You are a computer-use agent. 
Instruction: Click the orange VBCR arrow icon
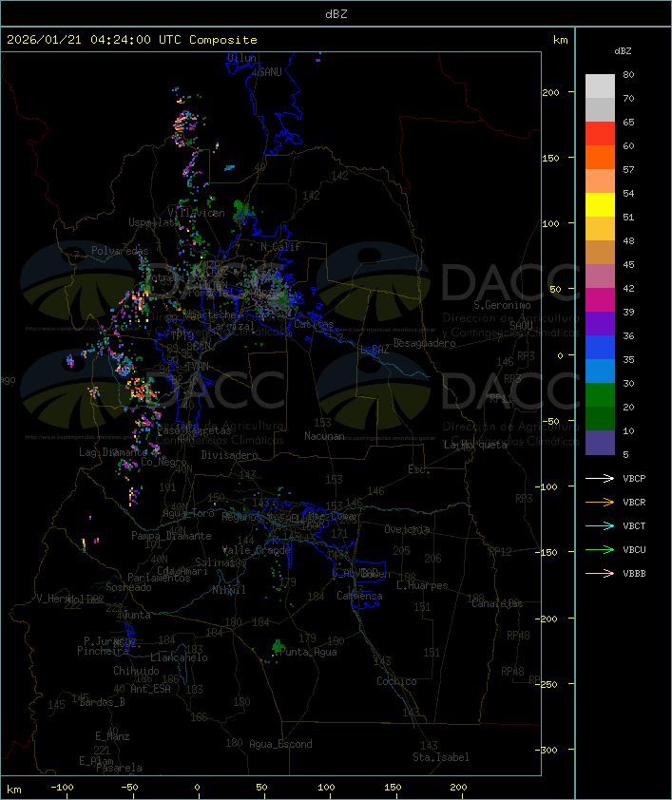pos(599,503)
